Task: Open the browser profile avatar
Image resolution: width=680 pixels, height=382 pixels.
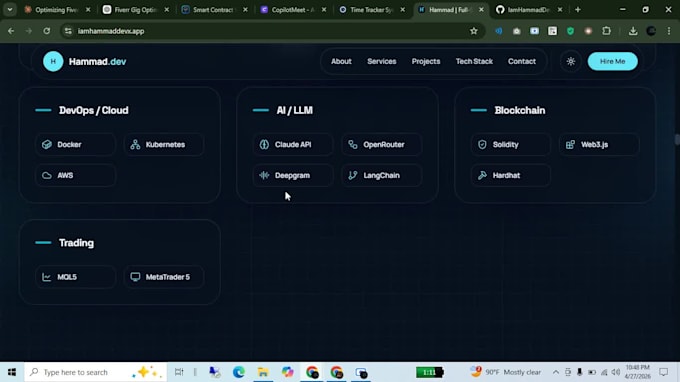Action: pyautogui.click(x=651, y=31)
